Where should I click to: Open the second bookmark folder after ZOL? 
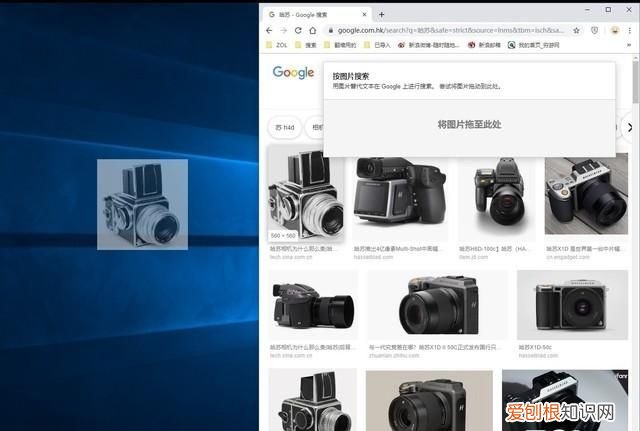(x=306, y=45)
